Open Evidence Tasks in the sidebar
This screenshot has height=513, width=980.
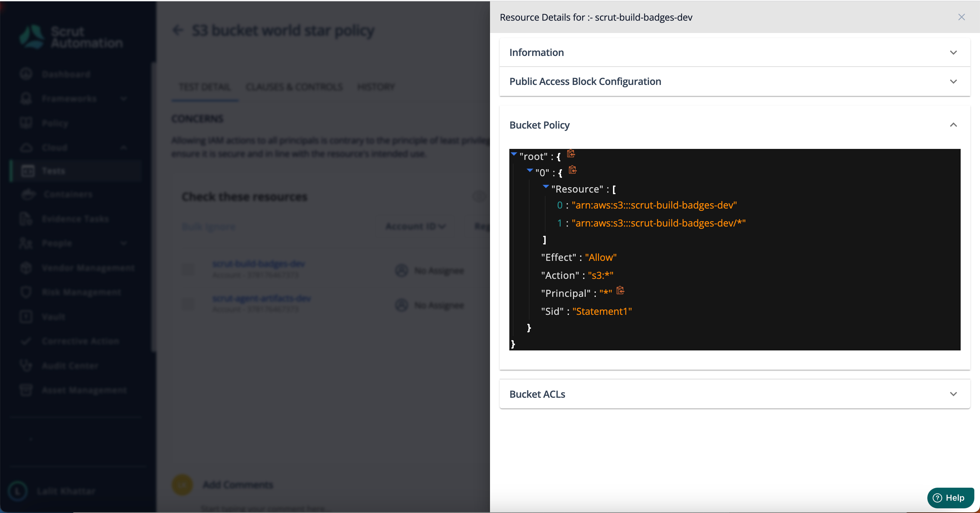75,219
